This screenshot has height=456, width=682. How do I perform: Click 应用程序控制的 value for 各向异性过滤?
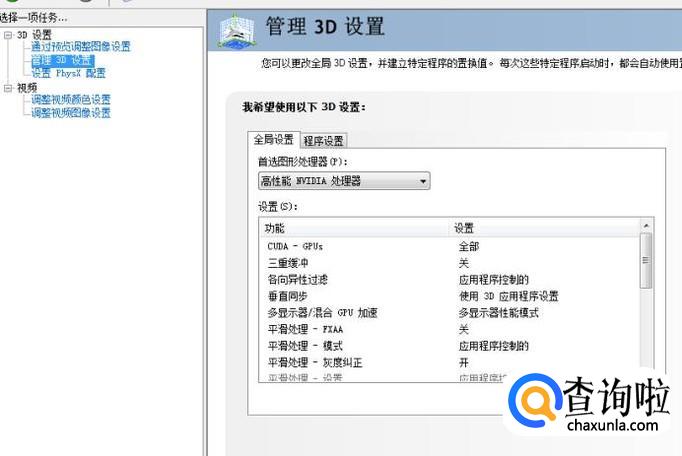coord(494,280)
